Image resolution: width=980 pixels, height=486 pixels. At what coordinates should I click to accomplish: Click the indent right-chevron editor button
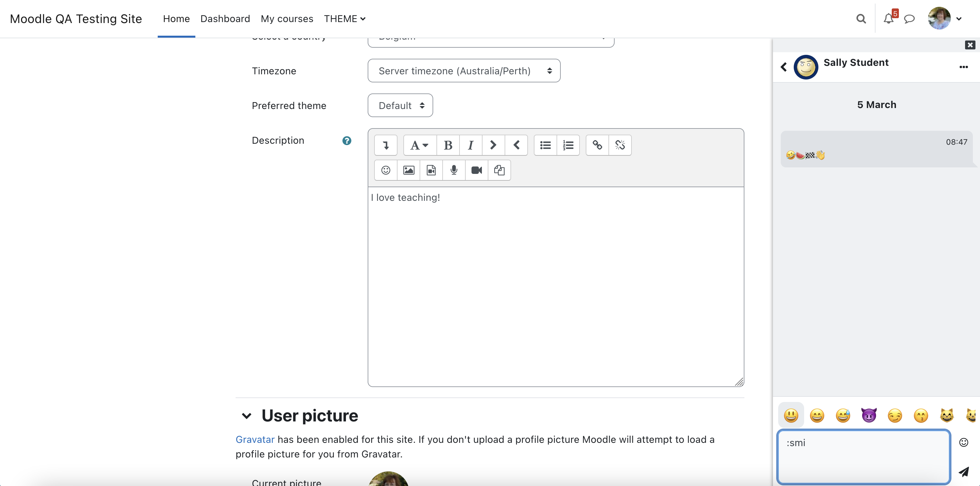coord(493,145)
